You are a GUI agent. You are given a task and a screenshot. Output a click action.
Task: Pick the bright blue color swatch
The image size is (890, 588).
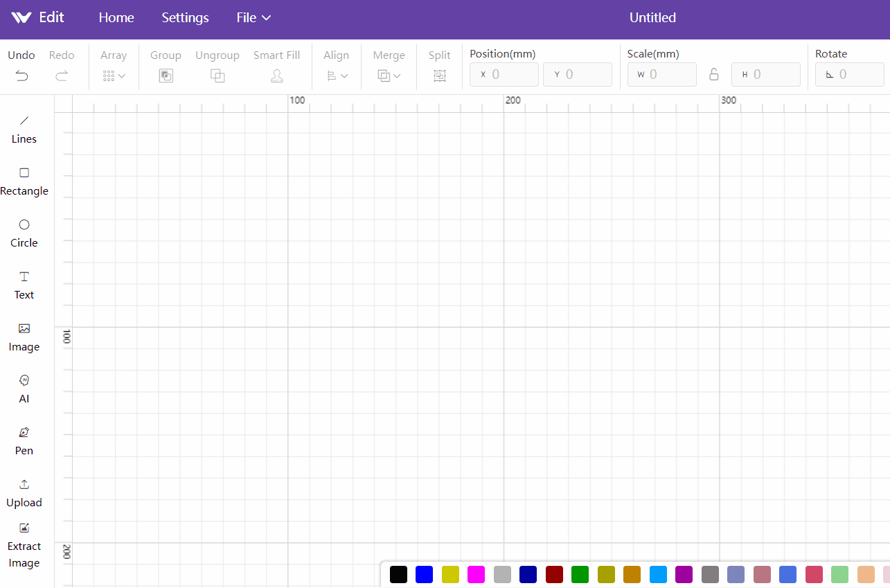coord(424,574)
